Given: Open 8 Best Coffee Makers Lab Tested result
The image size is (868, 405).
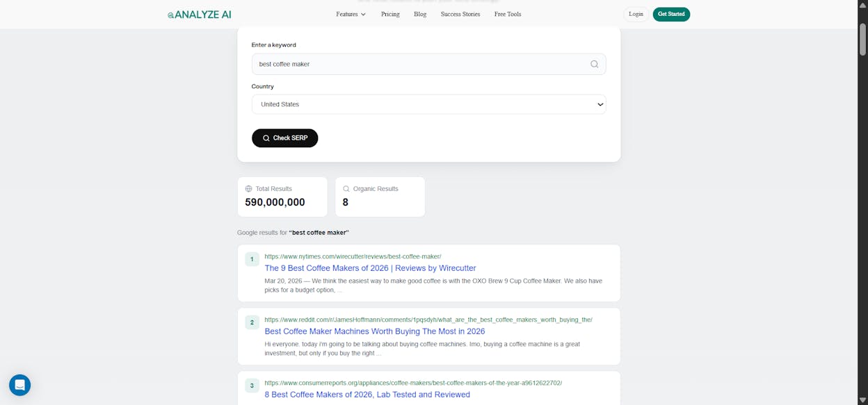Looking at the screenshot, I should [367, 395].
